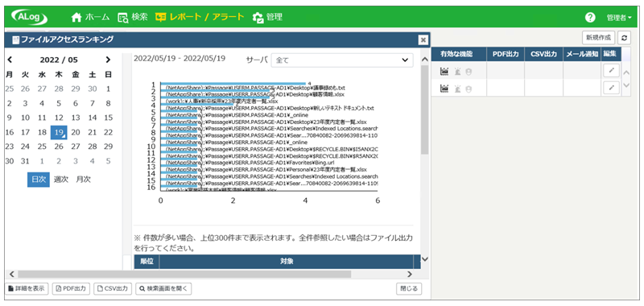Click the 順位 column header
The height and width of the screenshot is (306, 644).
(147, 262)
